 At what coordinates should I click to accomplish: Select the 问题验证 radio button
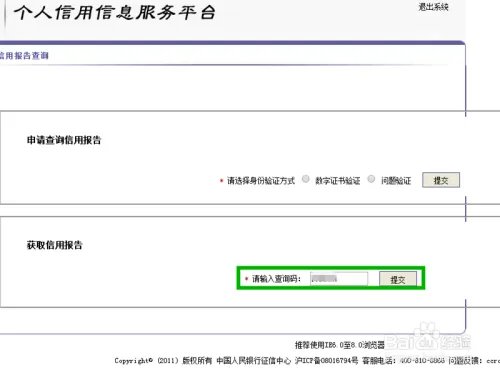371,179
